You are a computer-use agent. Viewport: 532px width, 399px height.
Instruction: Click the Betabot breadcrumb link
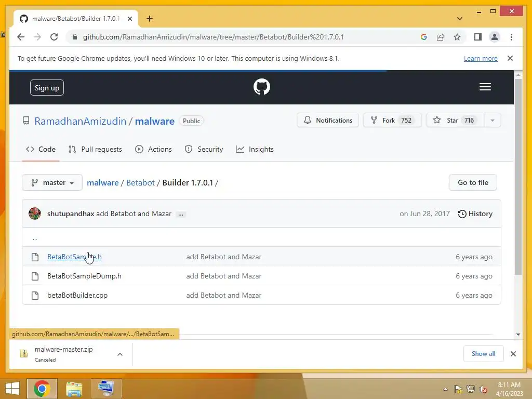(x=140, y=182)
